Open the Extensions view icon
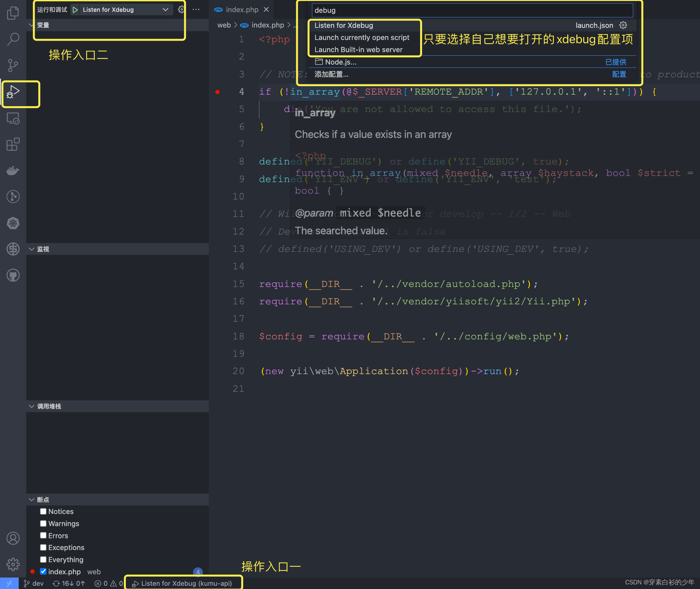Screen dimensions: 700x589 13,144
